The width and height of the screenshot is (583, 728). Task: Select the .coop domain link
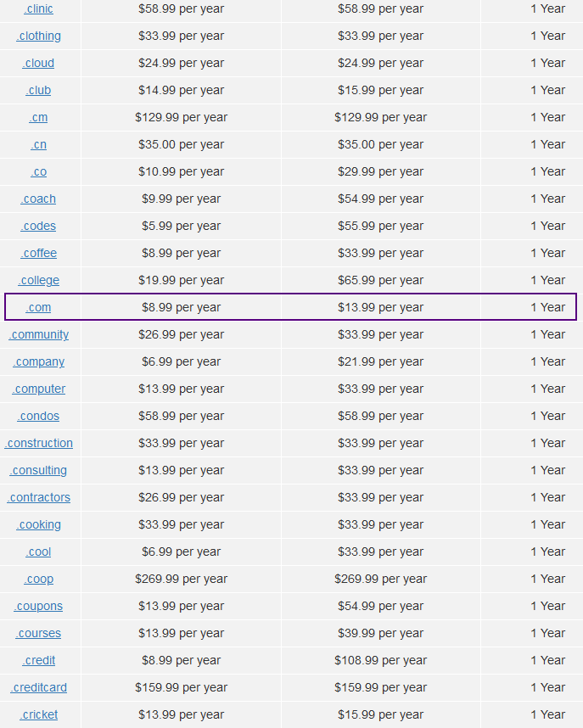pos(38,579)
